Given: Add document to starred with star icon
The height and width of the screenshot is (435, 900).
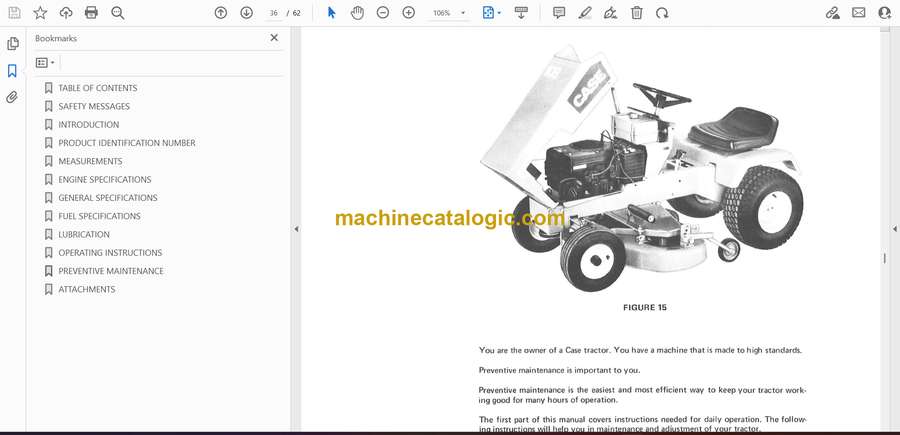Looking at the screenshot, I should 40,13.
